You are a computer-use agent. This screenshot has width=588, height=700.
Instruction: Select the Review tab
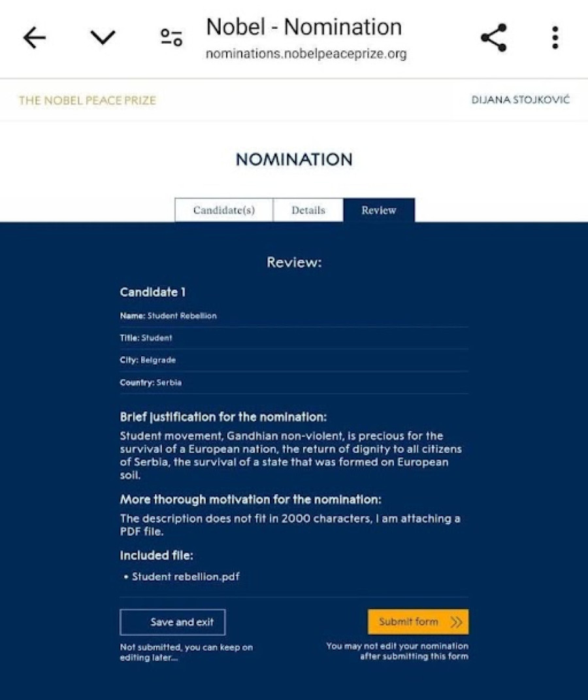coord(379,210)
